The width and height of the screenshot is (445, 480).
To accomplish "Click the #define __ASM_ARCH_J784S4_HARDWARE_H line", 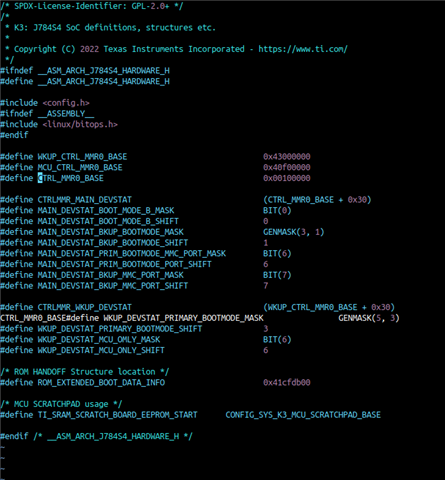I will click(85, 81).
